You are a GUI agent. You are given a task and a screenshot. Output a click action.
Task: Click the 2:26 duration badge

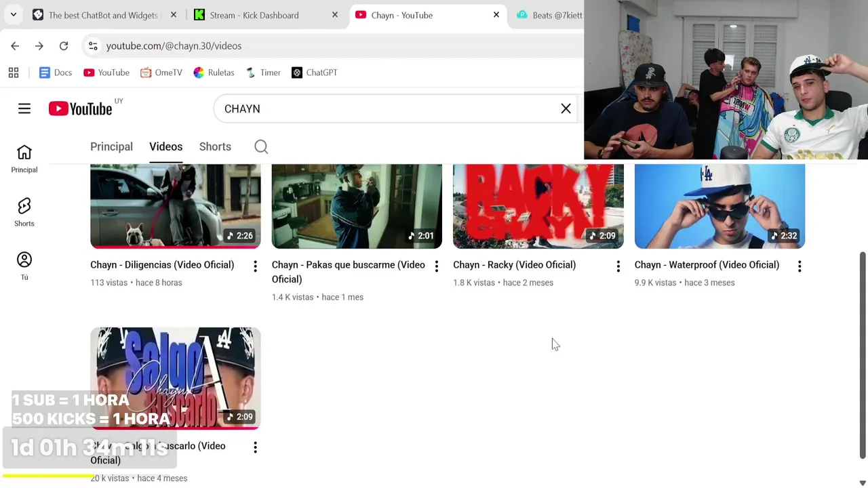pyautogui.click(x=239, y=236)
